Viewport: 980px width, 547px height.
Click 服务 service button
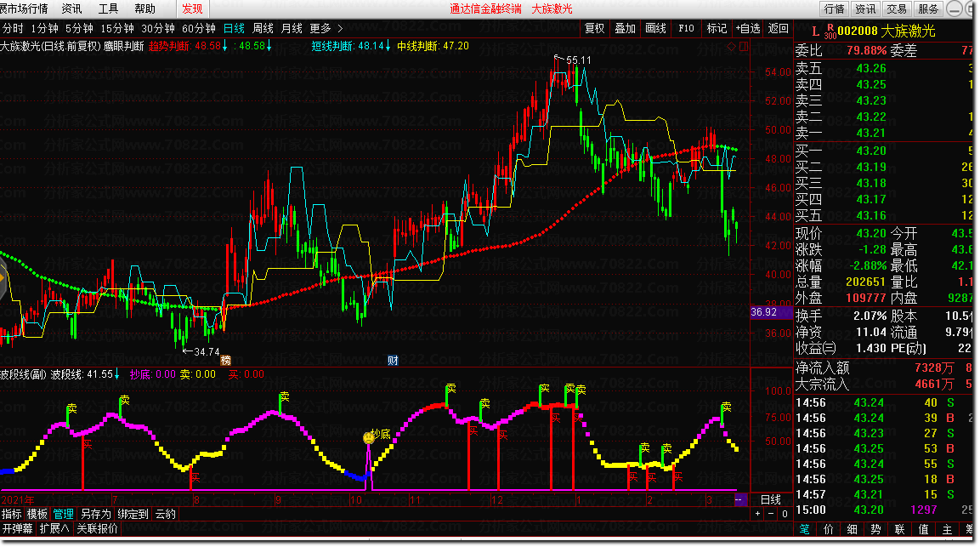point(929,9)
